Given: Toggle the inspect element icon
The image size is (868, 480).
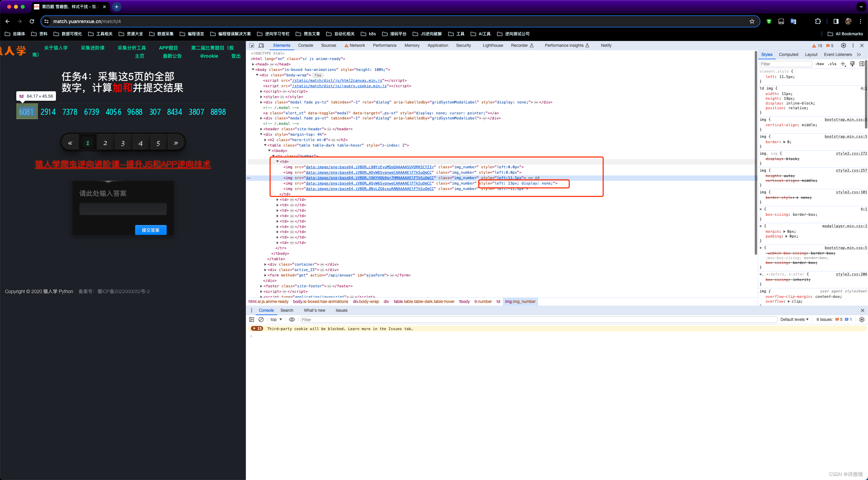Looking at the screenshot, I should tap(252, 45).
